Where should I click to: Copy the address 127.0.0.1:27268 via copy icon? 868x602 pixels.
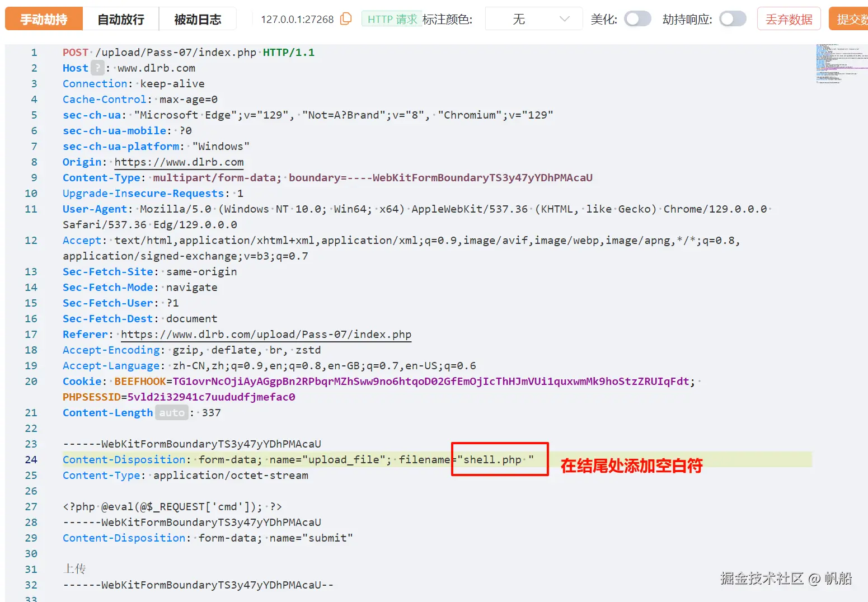[x=345, y=18]
